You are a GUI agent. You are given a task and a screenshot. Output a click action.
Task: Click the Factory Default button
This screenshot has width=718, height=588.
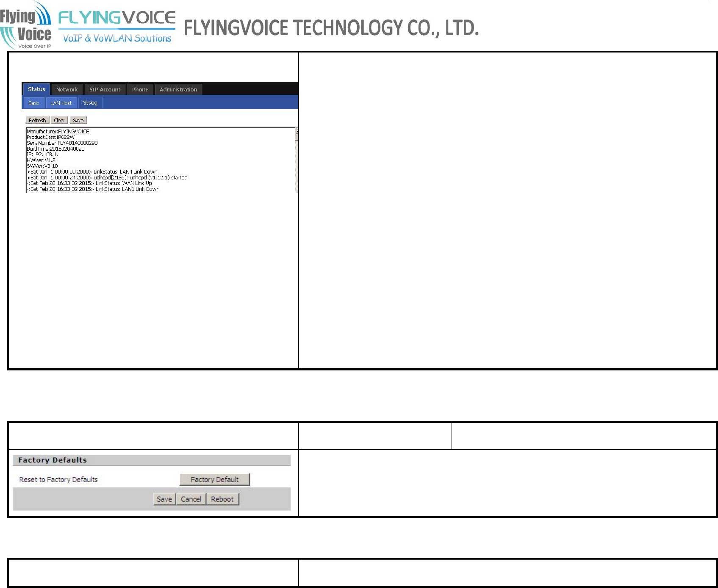click(x=215, y=480)
